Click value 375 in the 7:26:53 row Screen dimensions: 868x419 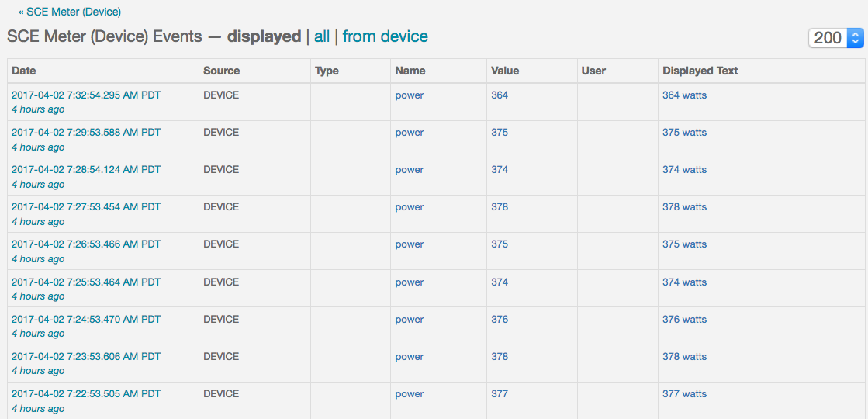500,244
